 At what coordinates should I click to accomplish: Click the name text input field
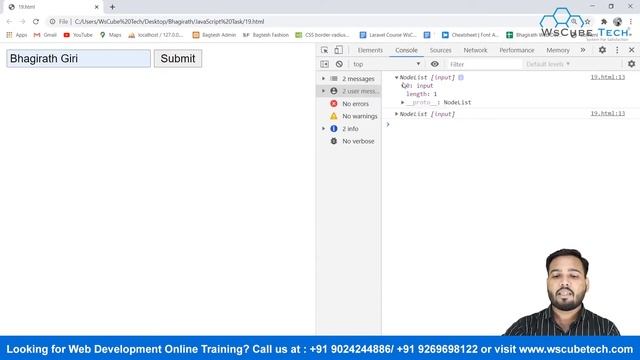78,58
